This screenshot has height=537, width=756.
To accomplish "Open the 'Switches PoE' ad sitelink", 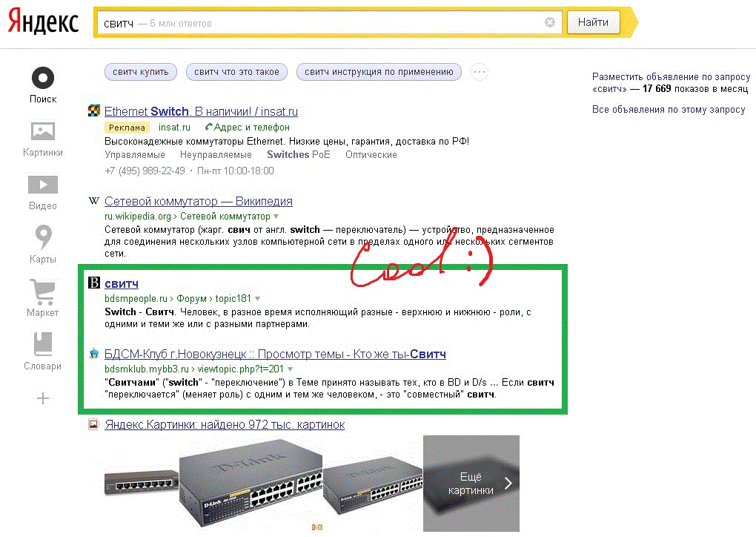I will tap(299, 155).
